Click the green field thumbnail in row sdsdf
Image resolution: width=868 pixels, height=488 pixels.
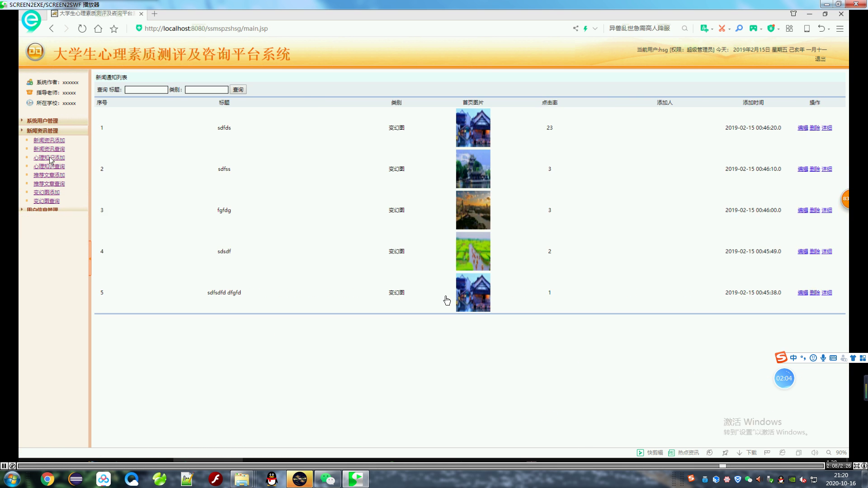pos(473,251)
